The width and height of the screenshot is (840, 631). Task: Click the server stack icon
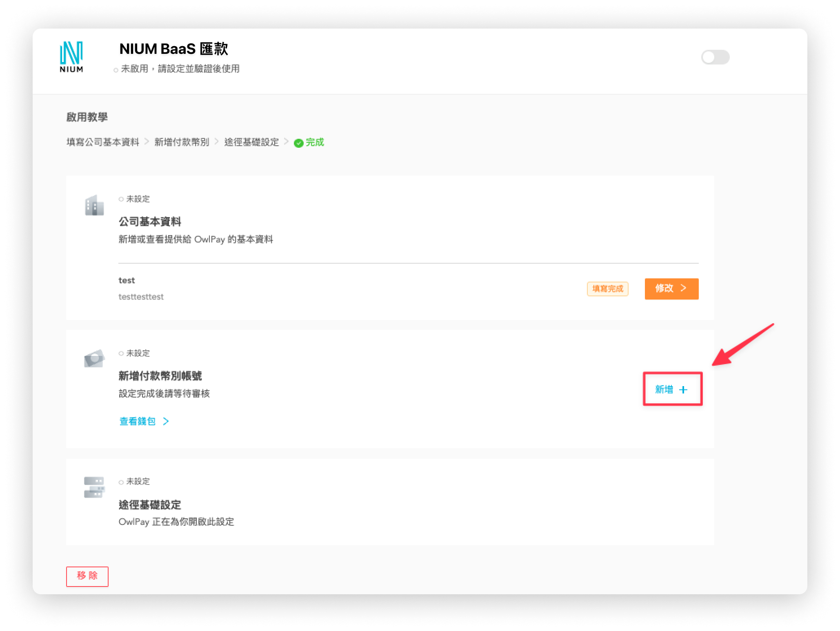[94, 487]
